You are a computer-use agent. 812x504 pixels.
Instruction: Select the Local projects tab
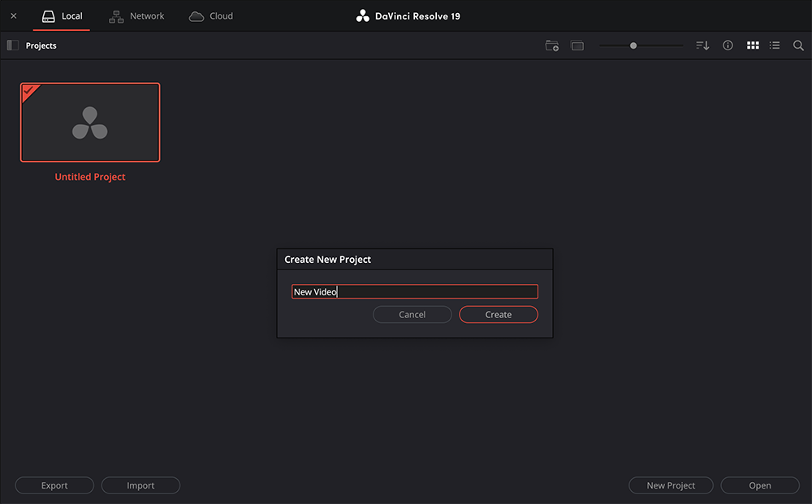(x=62, y=15)
